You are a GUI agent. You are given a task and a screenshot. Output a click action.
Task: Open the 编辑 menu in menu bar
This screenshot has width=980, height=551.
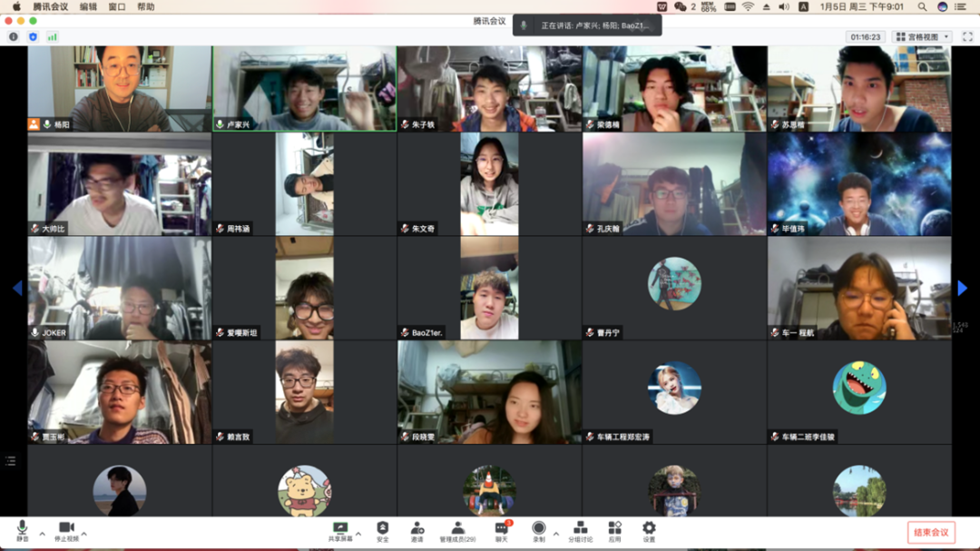coord(88,6)
